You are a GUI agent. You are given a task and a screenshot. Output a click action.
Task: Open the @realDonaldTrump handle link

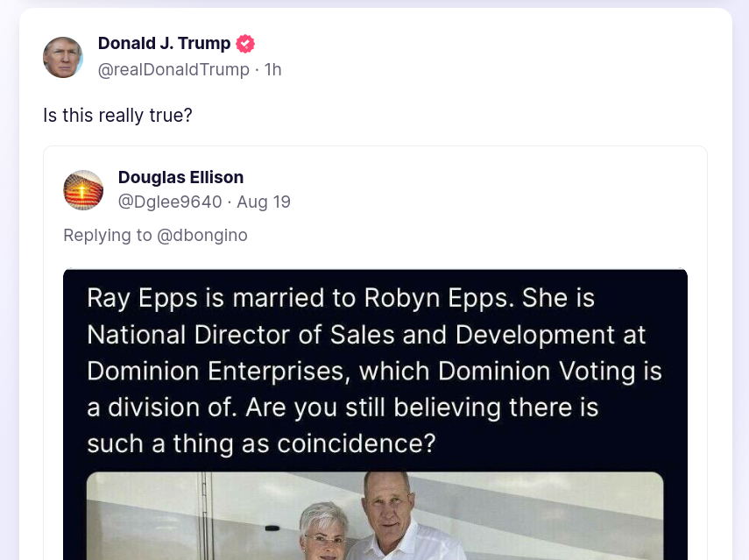point(173,69)
